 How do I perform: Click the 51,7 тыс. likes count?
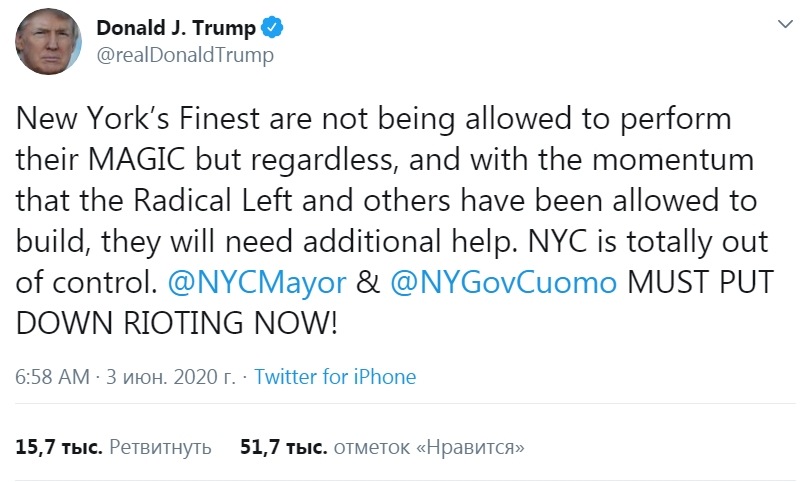tap(283, 446)
